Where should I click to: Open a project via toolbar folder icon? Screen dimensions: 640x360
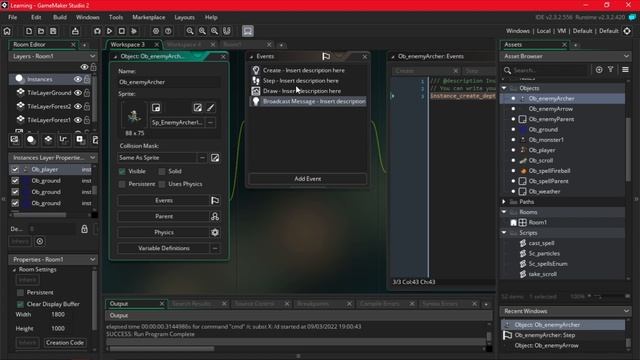[x=41, y=31]
